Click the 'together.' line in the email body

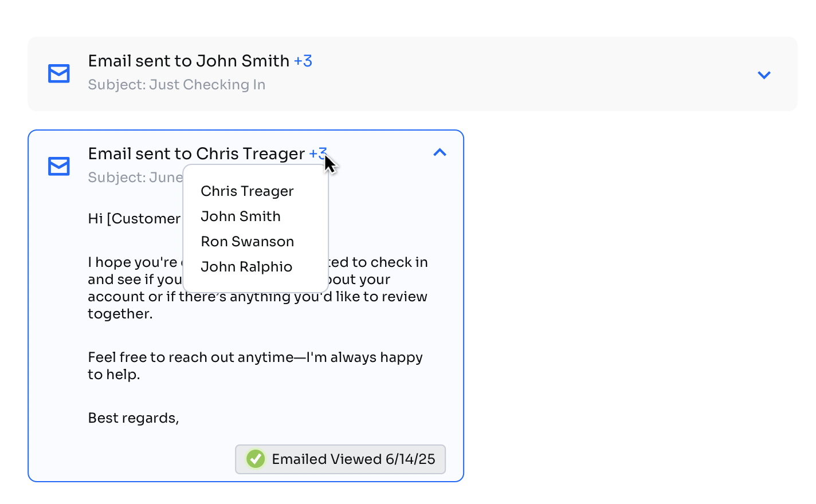(120, 314)
